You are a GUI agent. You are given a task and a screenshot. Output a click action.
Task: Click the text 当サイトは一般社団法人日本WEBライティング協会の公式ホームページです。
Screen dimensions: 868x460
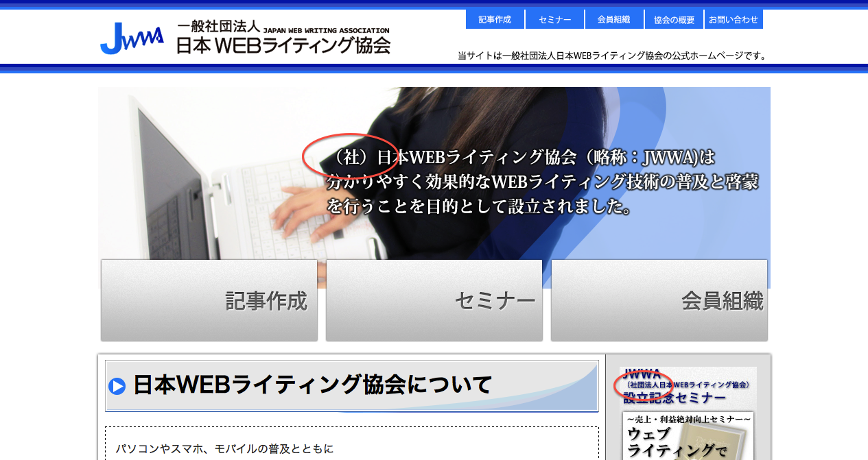click(x=613, y=56)
